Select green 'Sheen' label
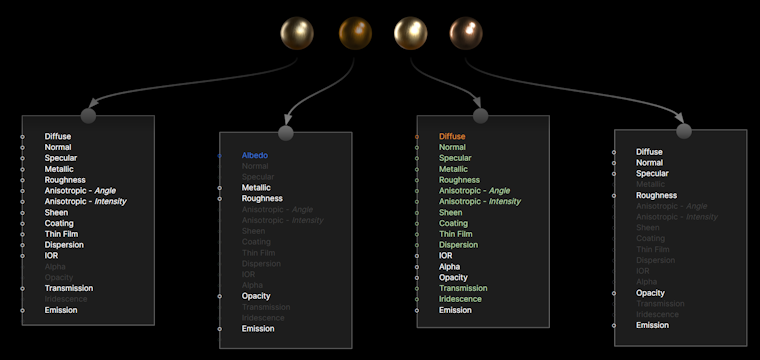 tap(451, 212)
